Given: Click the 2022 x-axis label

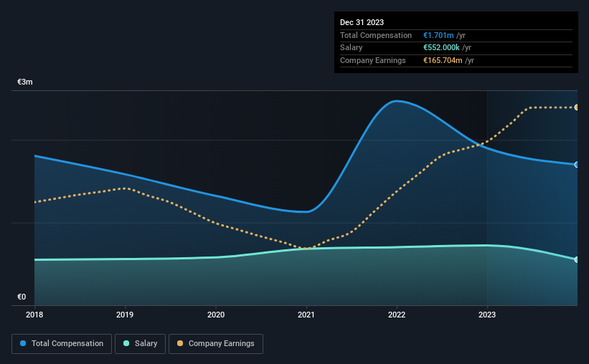Looking at the screenshot, I should point(397,315).
